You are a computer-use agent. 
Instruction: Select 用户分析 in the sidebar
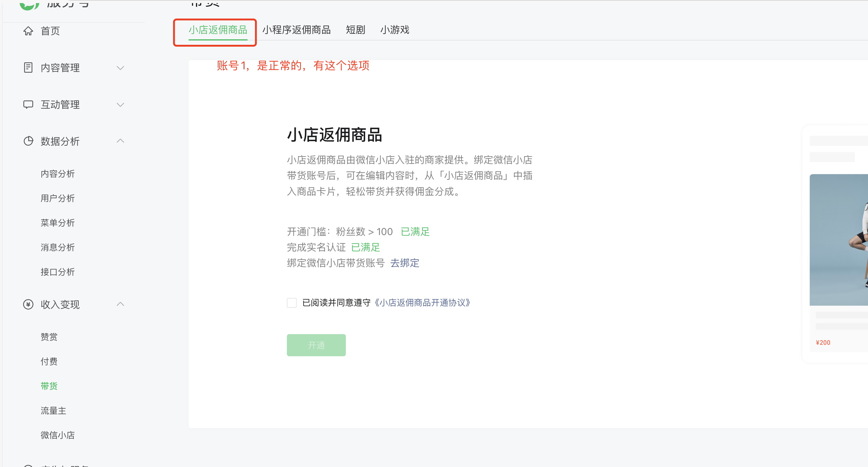[x=58, y=198]
